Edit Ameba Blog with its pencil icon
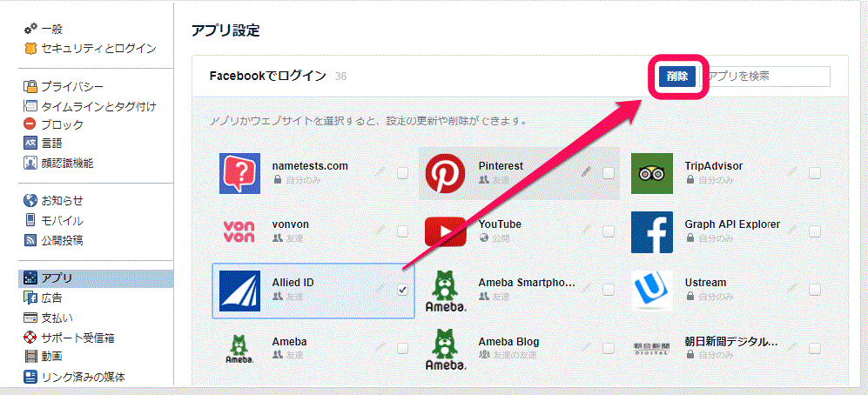868x395 pixels. 586,347
